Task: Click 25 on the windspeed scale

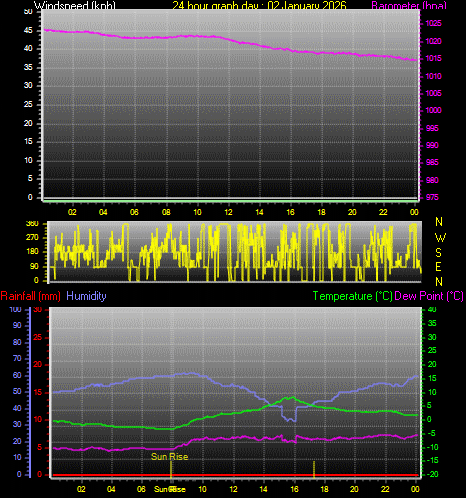Action: (28, 105)
